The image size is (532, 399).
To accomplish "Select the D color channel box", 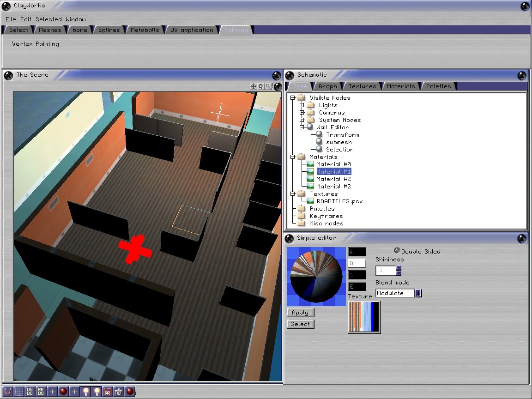I will click(357, 263).
